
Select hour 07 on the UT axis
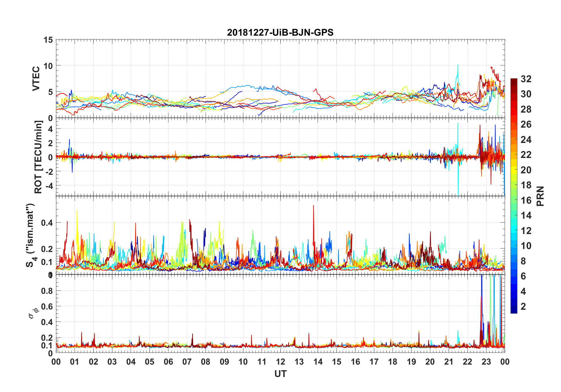(x=187, y=362)
